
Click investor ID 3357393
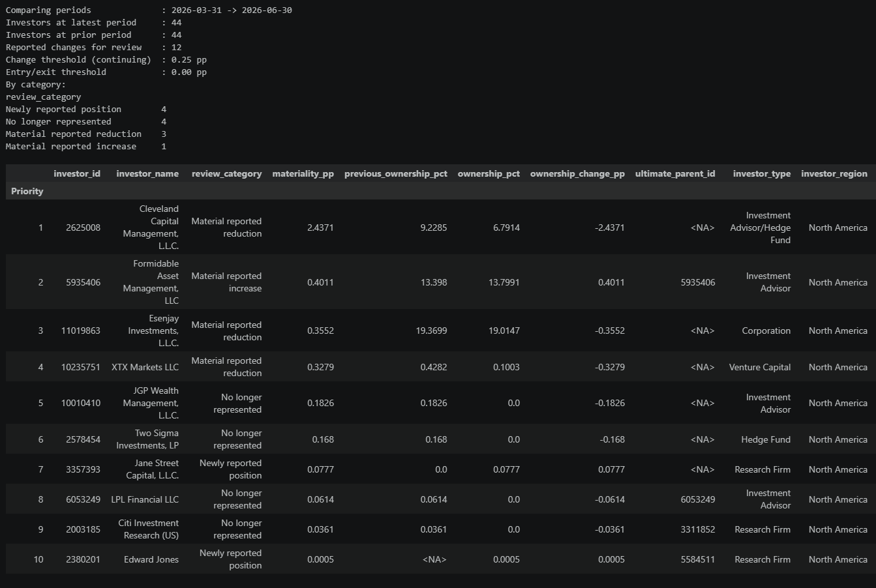click(83, 469)
